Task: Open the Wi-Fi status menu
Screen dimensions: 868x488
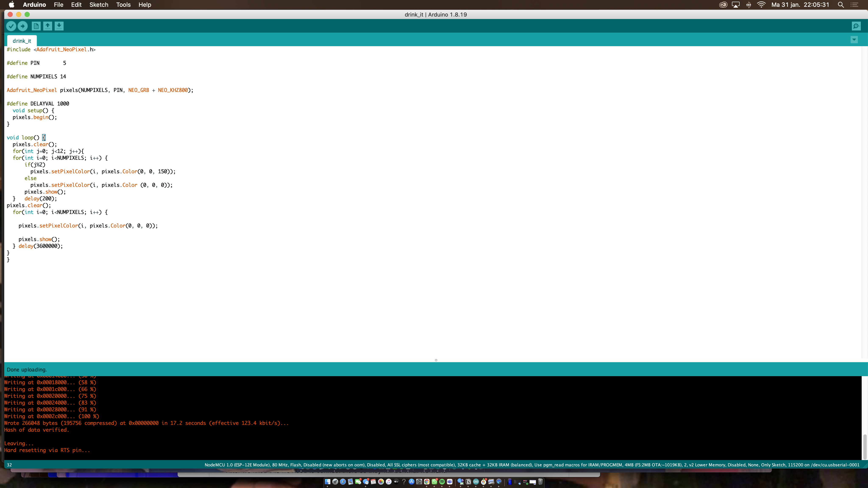Action: click(x=761, y=5)
